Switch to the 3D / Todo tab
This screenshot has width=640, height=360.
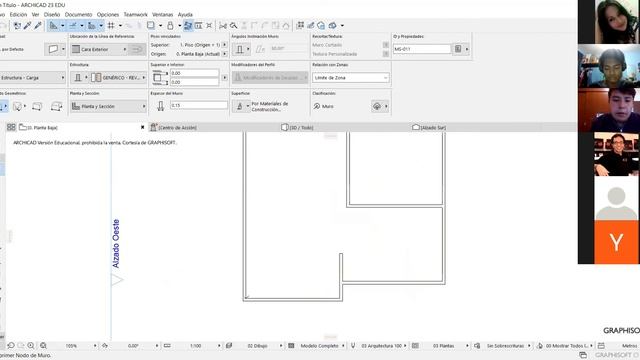[x=297, y=127]
